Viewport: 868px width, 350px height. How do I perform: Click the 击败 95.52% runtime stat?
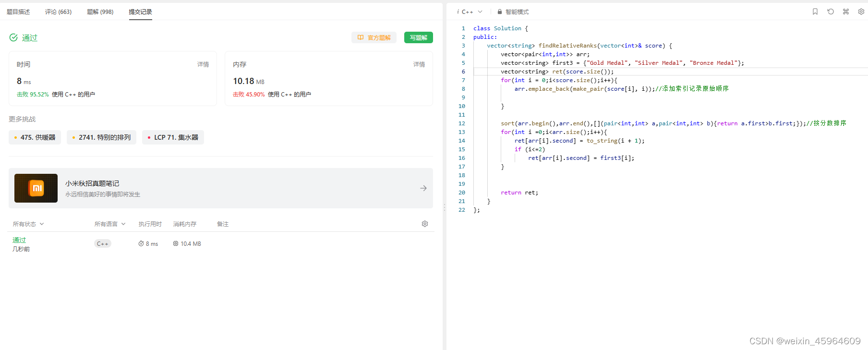click(33, 95)
